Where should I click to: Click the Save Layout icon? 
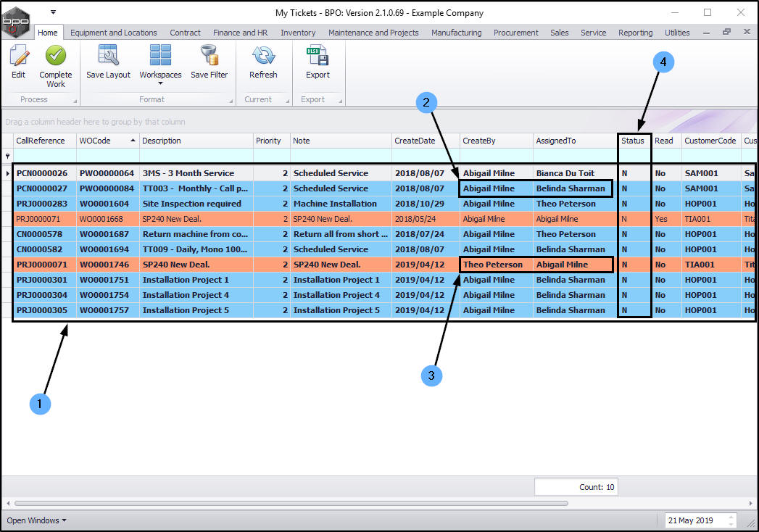coord(108,56)
